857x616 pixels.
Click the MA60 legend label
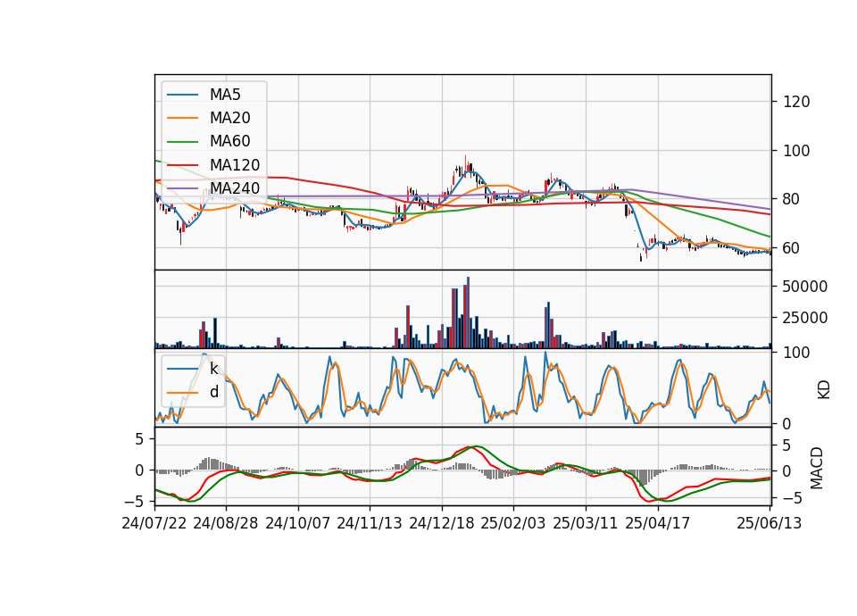click(x=229, y=142)
